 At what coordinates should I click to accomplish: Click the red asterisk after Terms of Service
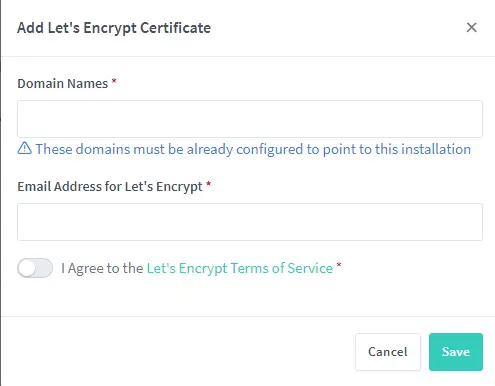click(x=339, y=266)
